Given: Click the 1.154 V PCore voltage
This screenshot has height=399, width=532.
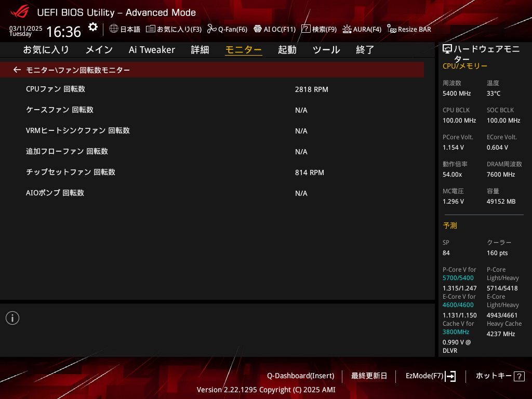Looking at the screenshot, I should pyautogui.click(x=453, y=147).
